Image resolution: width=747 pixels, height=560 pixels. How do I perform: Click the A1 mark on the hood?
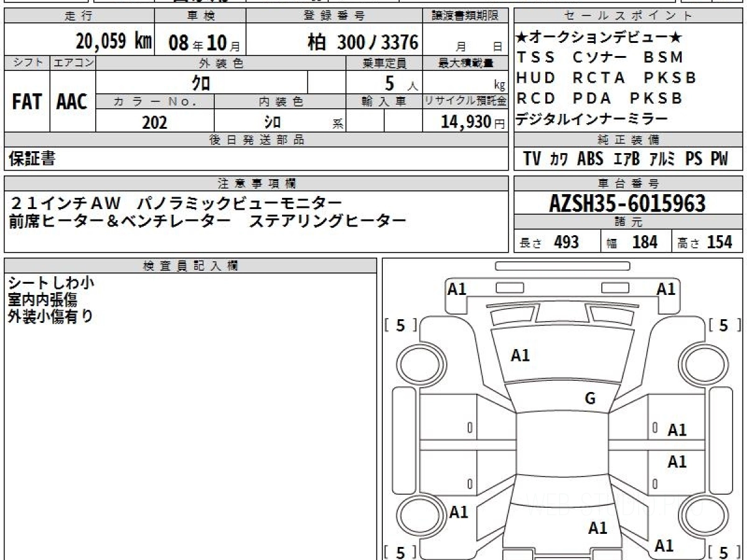click(x=520, y=356)
